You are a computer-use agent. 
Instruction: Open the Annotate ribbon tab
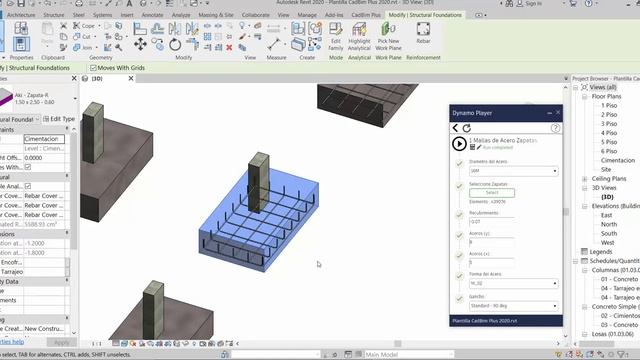click(x=152, y=15)
